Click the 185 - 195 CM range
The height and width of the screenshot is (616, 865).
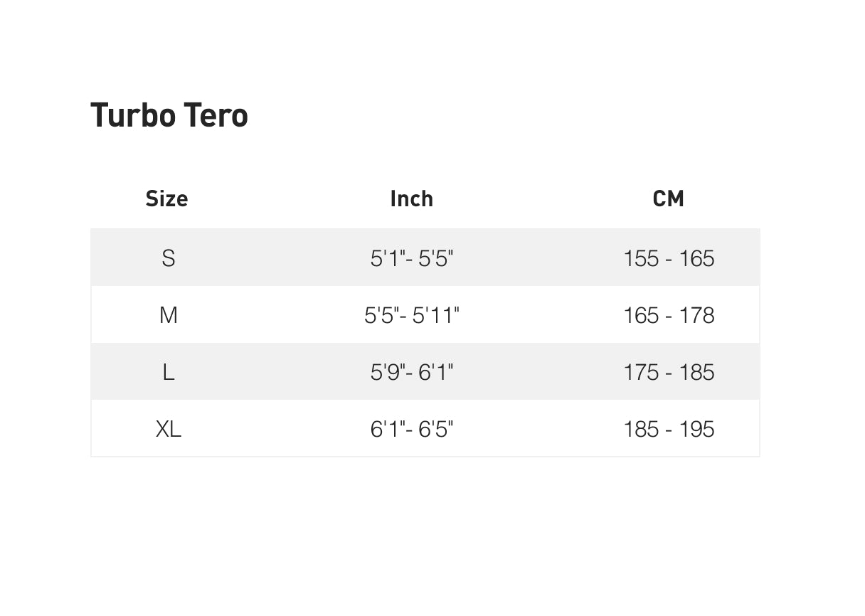[668, 429]
